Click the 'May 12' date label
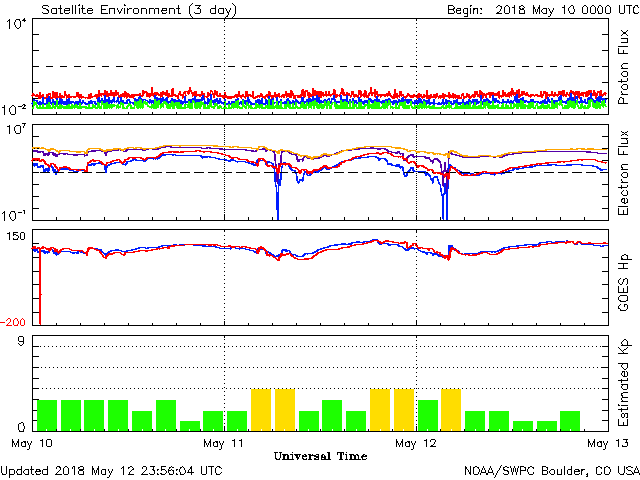 coord(416,443)
